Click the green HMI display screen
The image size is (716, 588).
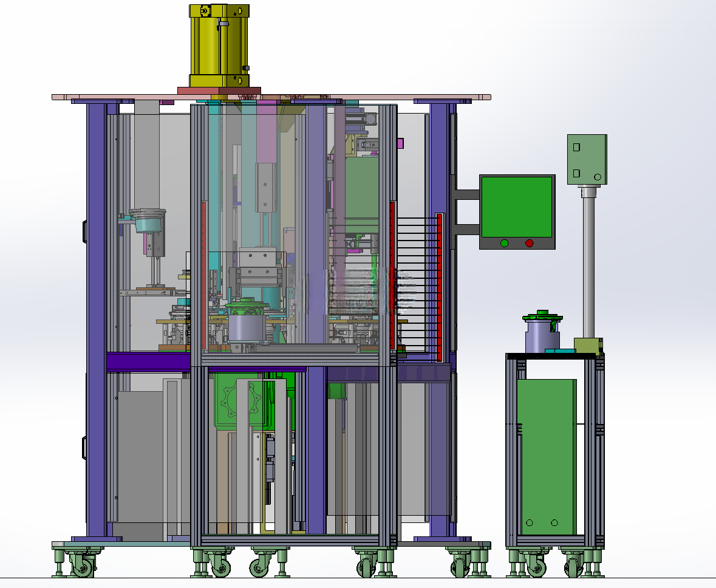tap(517, 207)
